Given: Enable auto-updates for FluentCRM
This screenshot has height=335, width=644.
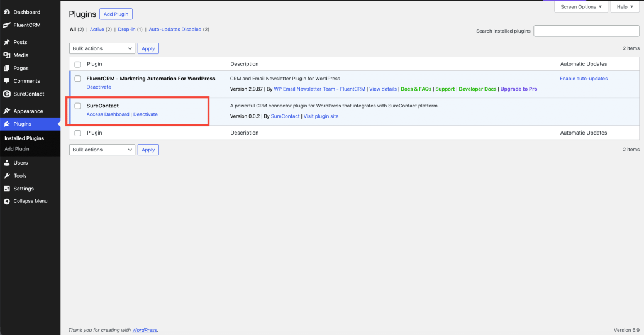Looking at the screenshot, I should pos(584,79).
